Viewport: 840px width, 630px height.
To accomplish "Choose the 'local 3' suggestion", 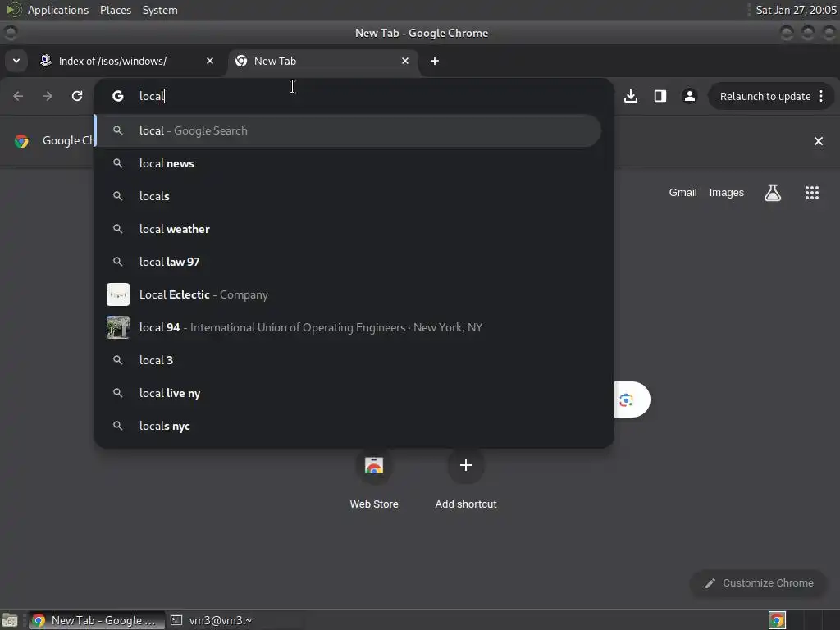I will point(348,360).
